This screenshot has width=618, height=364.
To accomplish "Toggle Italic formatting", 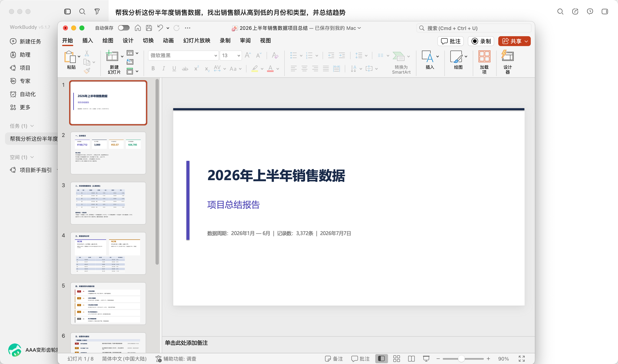I will coord(163,68).
